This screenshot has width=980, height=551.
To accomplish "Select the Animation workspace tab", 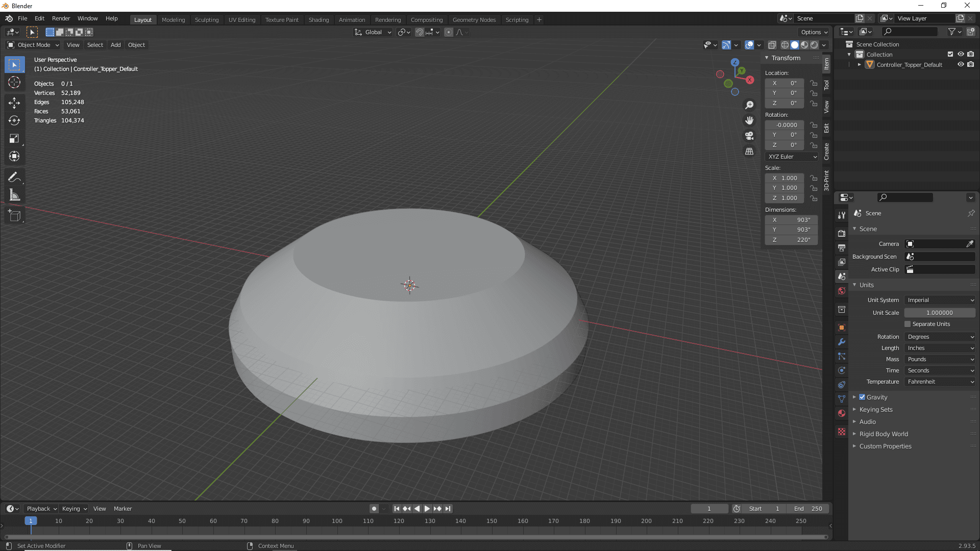I will click(351, 19).
